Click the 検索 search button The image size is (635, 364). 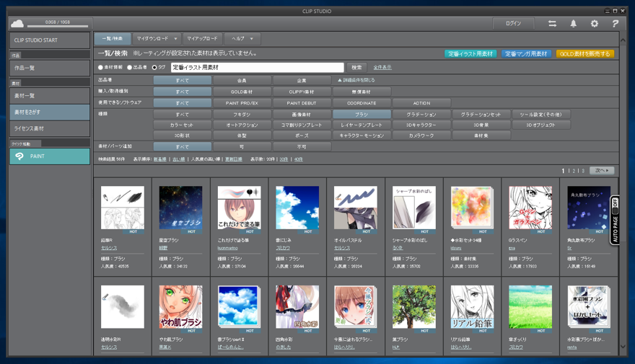(356, 68)
